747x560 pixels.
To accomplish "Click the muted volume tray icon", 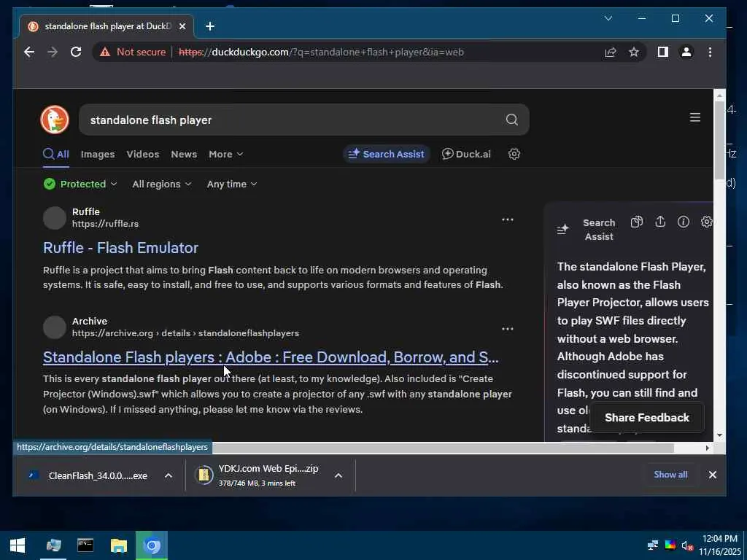I will click(x=686, y=545).
